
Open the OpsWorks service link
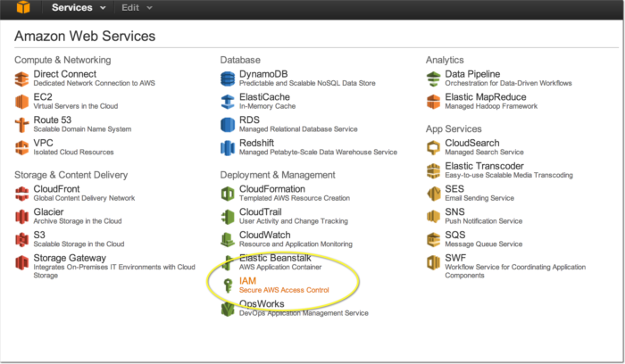pos(262,304)
